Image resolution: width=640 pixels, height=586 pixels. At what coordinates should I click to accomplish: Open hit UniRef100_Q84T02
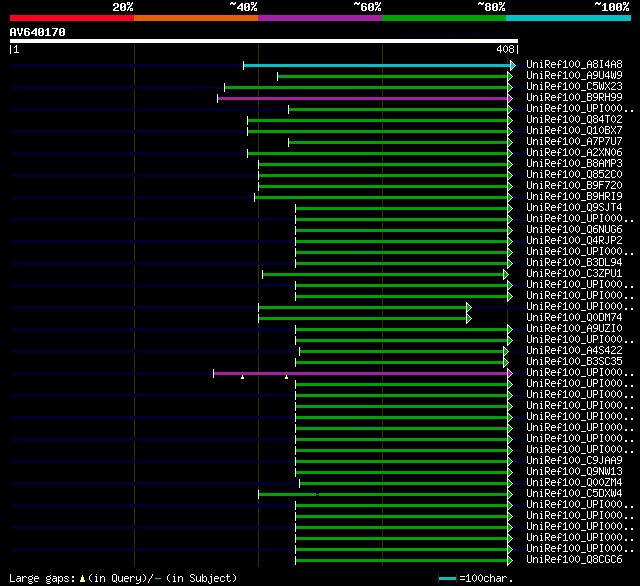click(574, 120)
